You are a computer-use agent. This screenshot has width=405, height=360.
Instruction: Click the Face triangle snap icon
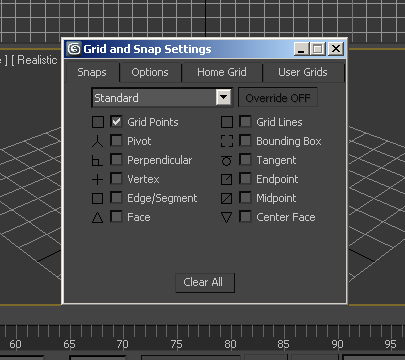click(x=97, y=218)
